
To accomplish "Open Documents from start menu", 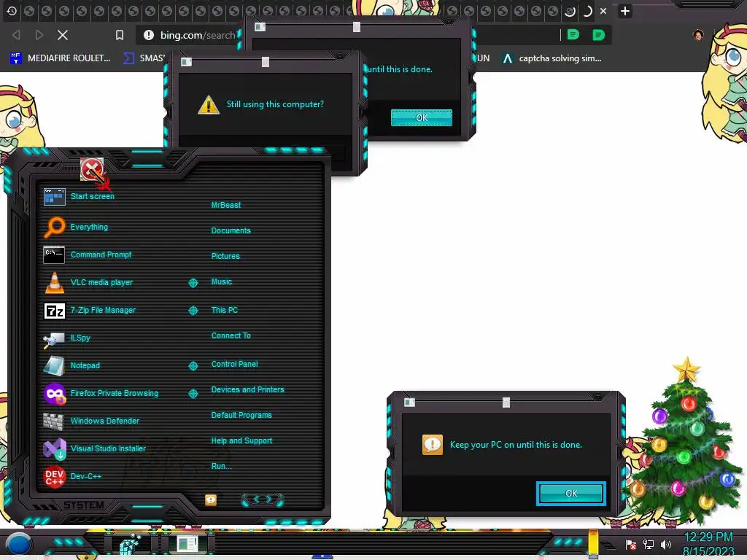I will click(x=231, y=230).
